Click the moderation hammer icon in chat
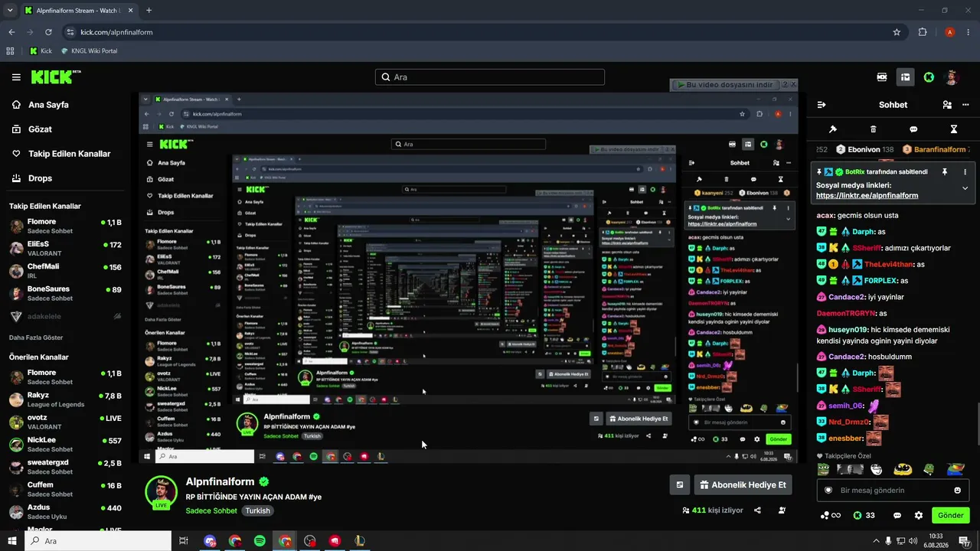Image resolution: width=980 pixels, height=551 pixels. pyautogui.click(x=833, y=129)
